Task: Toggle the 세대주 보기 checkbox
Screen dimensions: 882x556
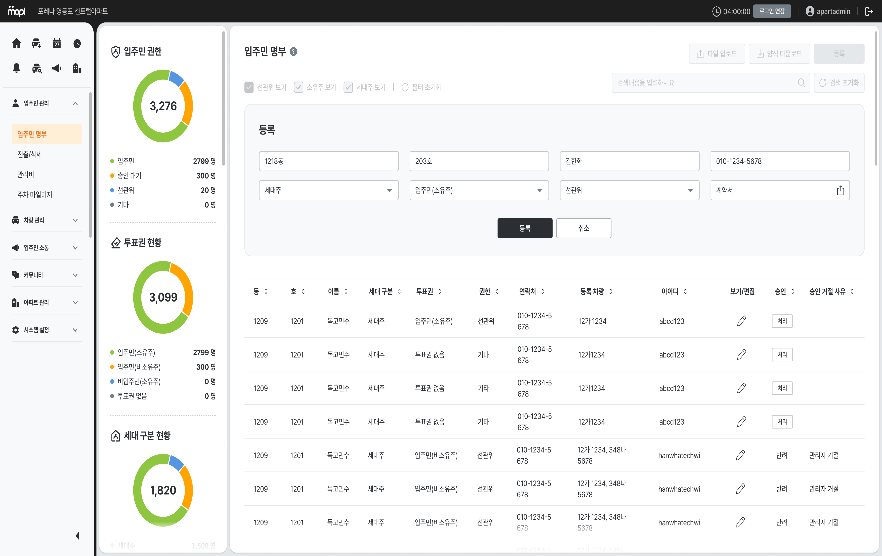Action: 348,87
